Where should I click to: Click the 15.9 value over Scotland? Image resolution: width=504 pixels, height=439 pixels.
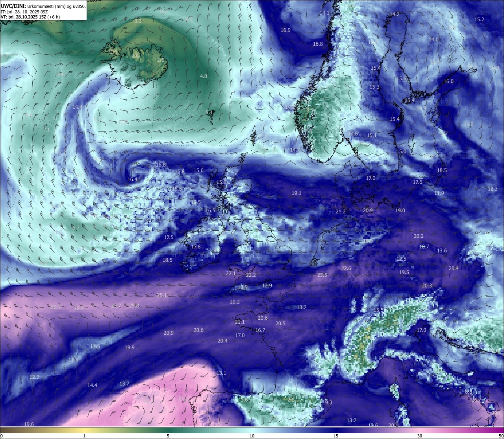pyautogui.click(x=222, y=182)
